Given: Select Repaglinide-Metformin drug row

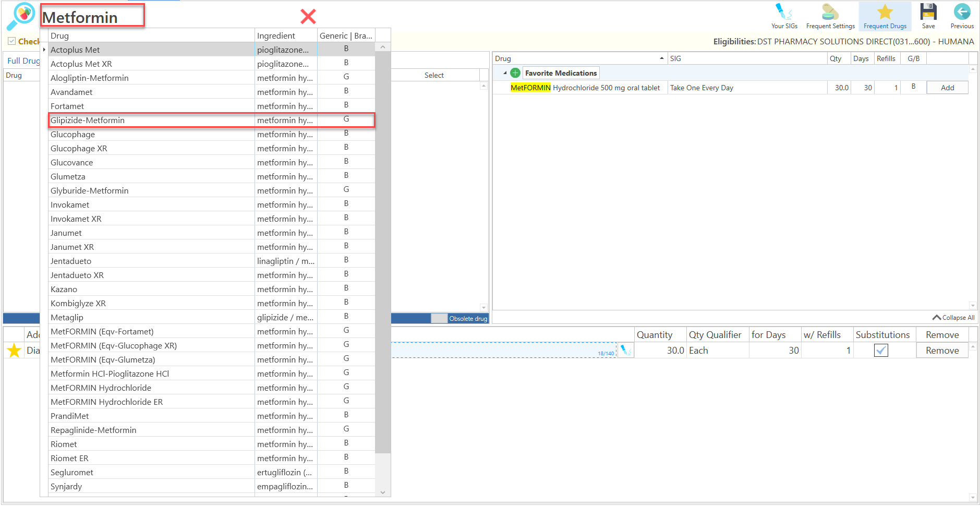Looking at the screenshot, I should (212, 430).
